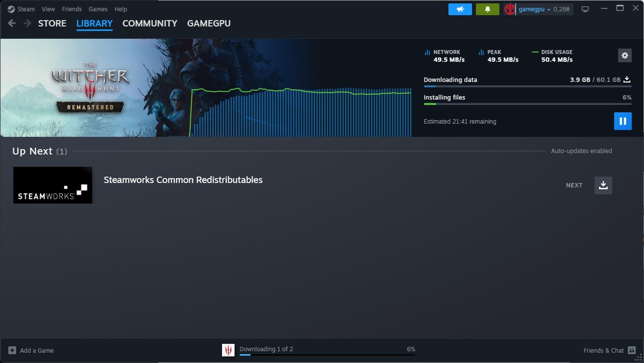Click the Estimated 21:41 remaining text

[460, 121]
